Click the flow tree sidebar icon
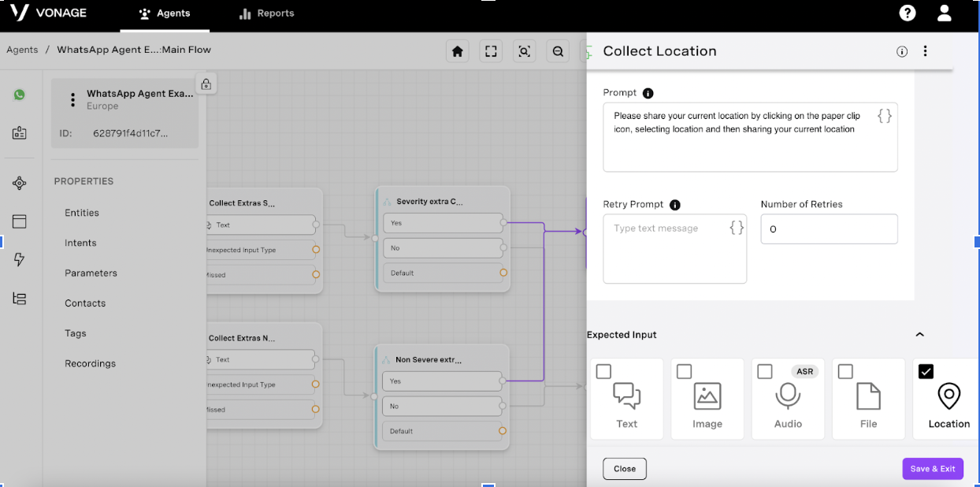Screen dimensions: 980x487 point(20,298)
